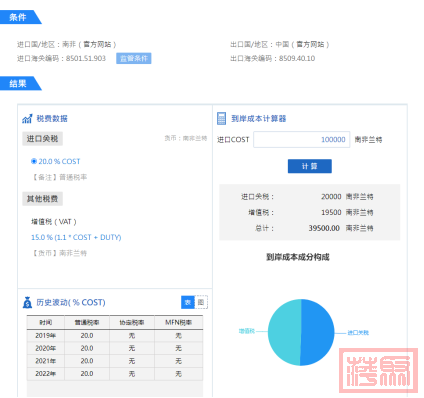Click the 税费数据 chart icon

click(27, 119)
